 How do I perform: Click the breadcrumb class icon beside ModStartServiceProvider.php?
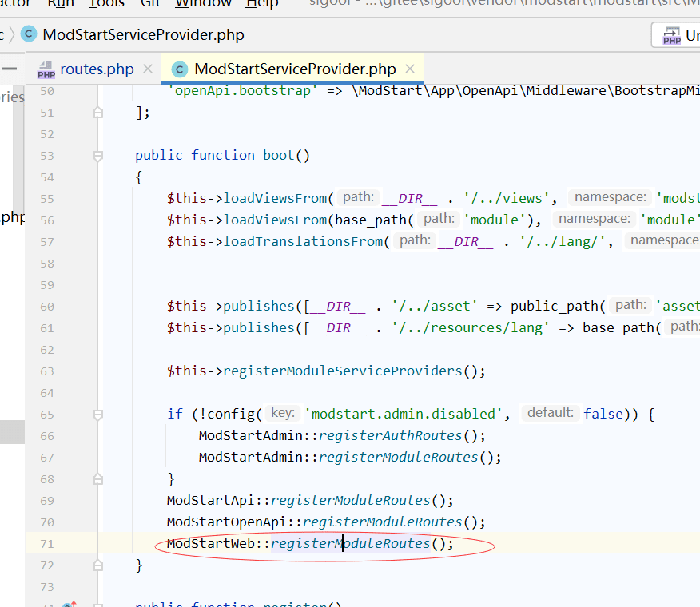29,34
